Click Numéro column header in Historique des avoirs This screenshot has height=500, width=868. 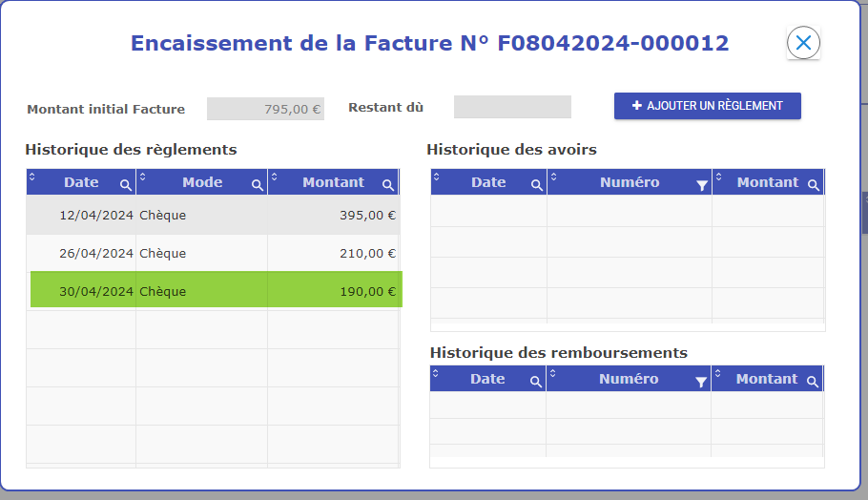coord(629,182)
